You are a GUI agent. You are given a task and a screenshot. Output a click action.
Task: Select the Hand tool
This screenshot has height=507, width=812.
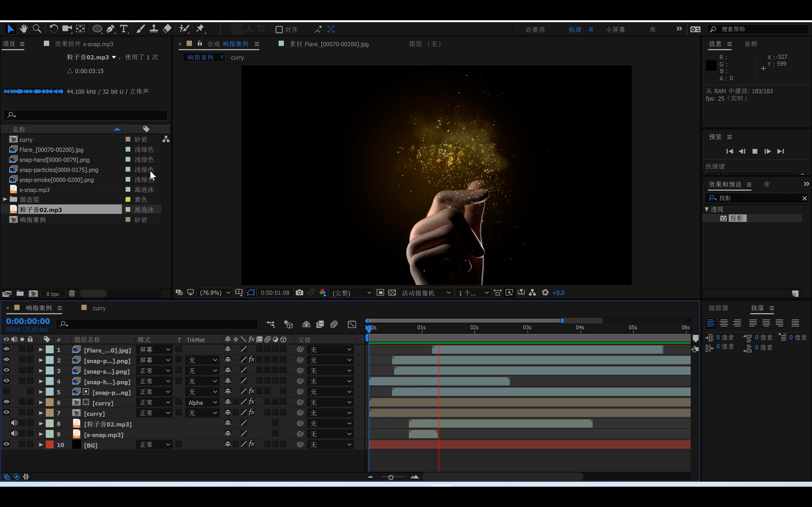point(24,29)
